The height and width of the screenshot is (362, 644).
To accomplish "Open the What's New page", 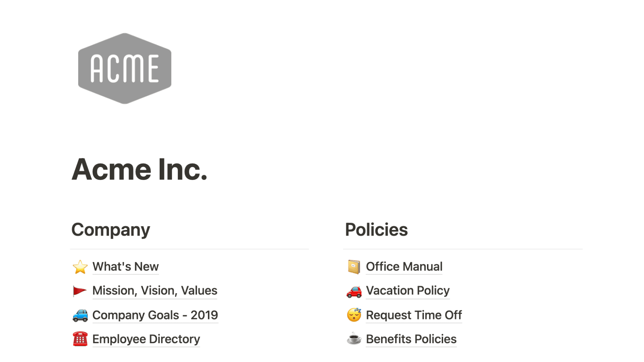I will pyautogui.click(x=125, y=267).
